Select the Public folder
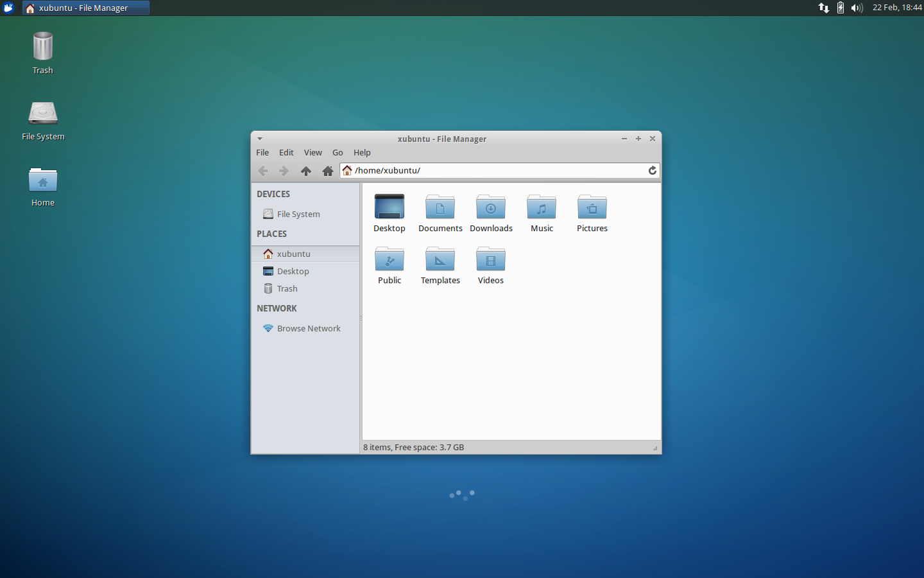Screen dimensions: 924x578 pyautogui.click(x=389, y=260)
